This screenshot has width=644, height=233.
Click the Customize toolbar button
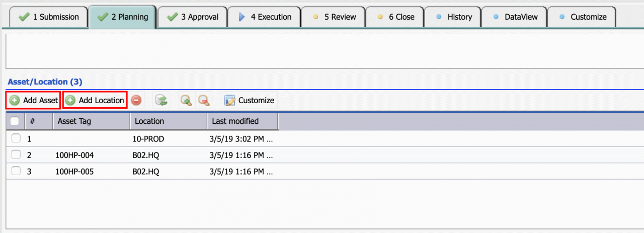(x=249, y=100)
